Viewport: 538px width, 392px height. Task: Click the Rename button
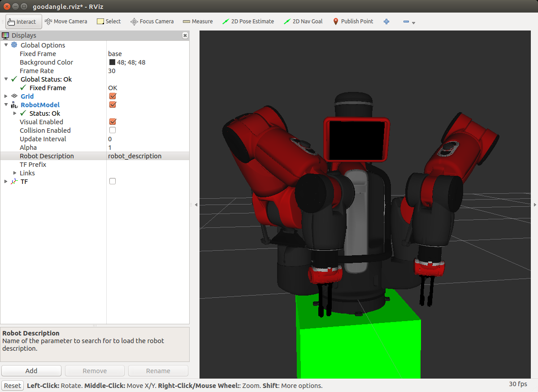[x=158, y=371]
